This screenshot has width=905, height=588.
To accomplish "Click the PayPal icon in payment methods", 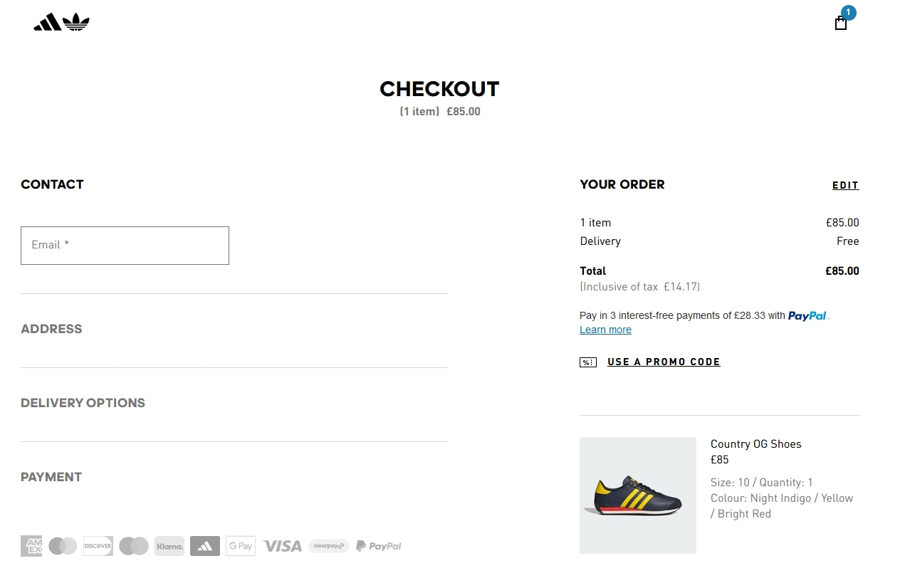I will pos(379,546).
